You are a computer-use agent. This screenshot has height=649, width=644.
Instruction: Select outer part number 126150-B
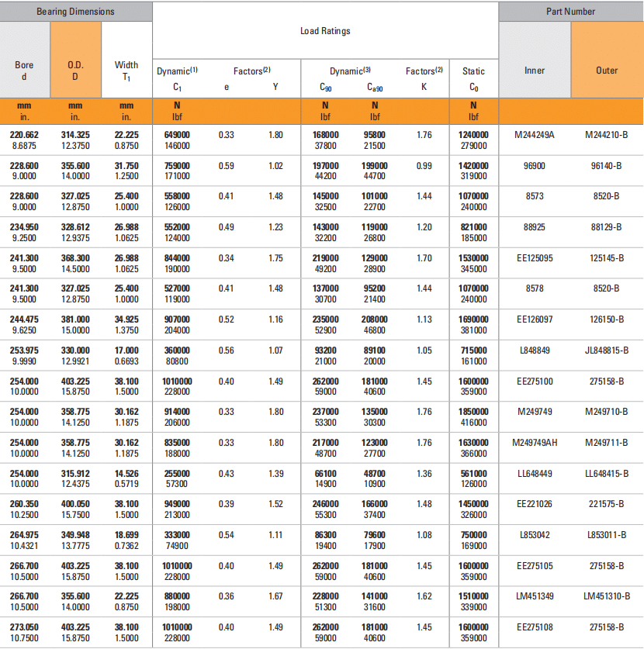tap(607, 319)
